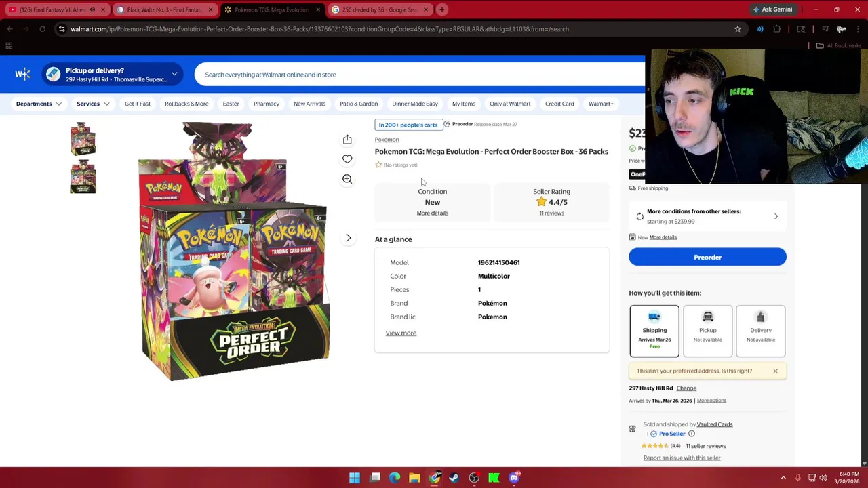
Task: Open Microsoft Edge from taskbar
Action: tap(395, 478)
